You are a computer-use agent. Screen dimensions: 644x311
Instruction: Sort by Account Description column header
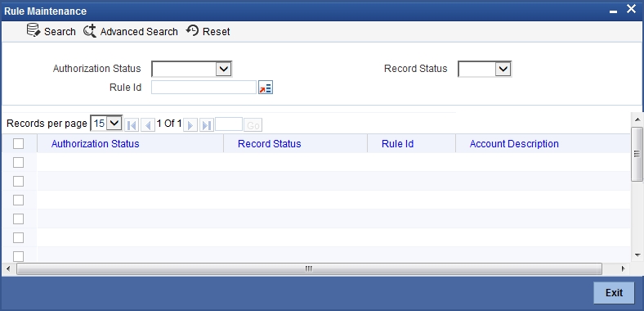point(514,143)
